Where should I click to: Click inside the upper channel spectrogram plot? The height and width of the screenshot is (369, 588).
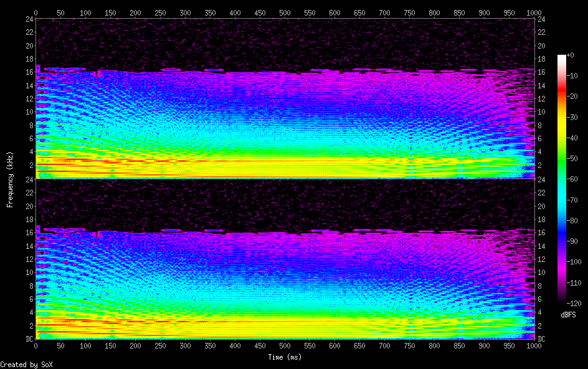tap(285, 98)
